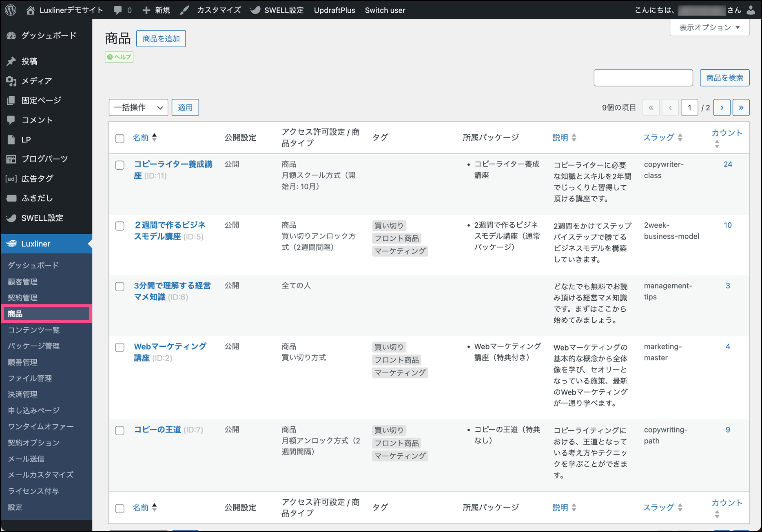This screenshot has width=762, height=532.
Task: Sort the table by スラッグ column
Action: [x=658, y=137]
